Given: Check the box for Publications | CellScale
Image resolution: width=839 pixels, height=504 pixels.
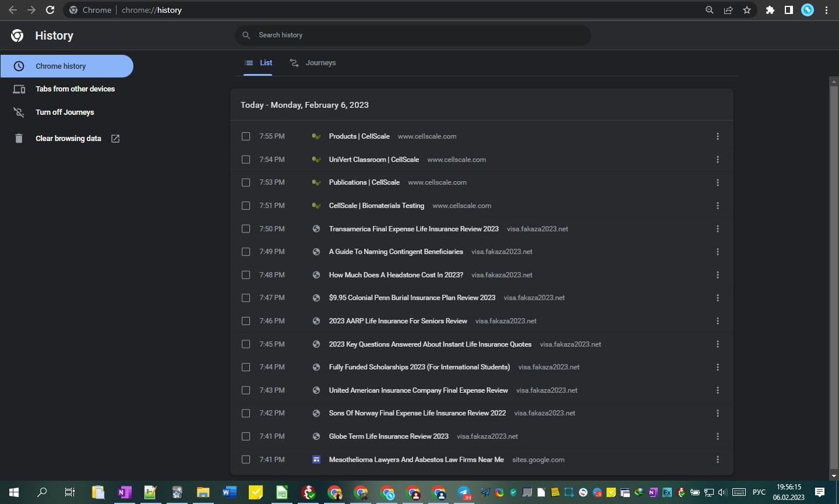Looking at the screenshot, I should (246, 182).
